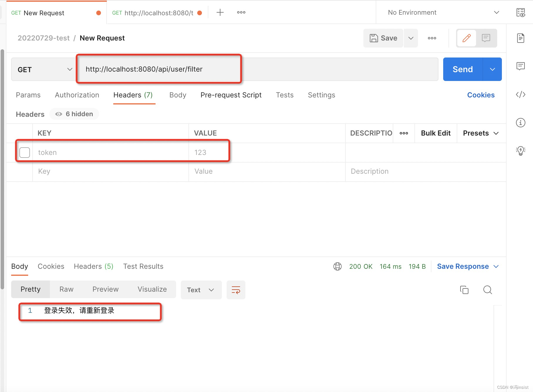
Task: Save the request
Action: [383, 38]
